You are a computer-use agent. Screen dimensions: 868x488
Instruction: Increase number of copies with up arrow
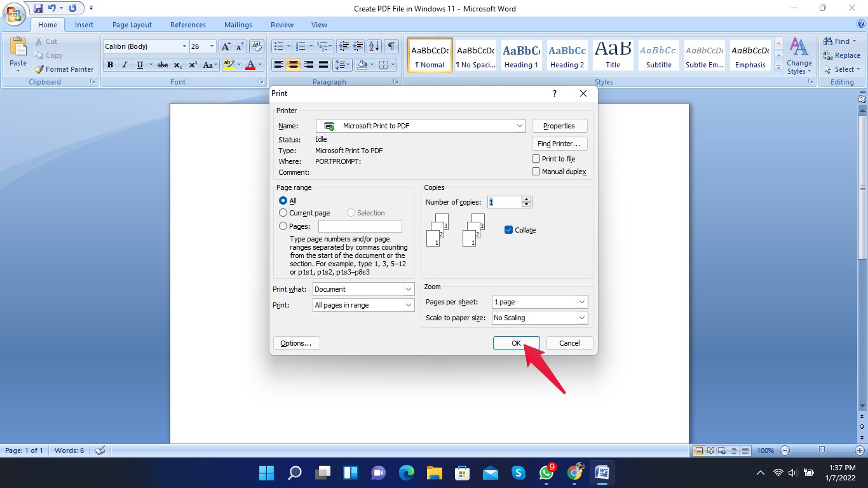pos(526,199)
